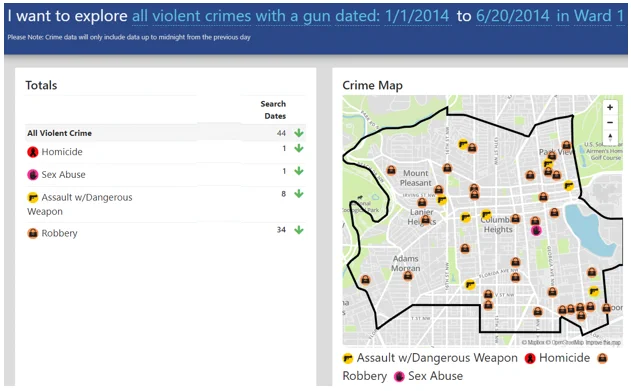This screenshot has width=631, height=391.
Task: Click green down arrow in Homicide row
Action: [299, 148]
